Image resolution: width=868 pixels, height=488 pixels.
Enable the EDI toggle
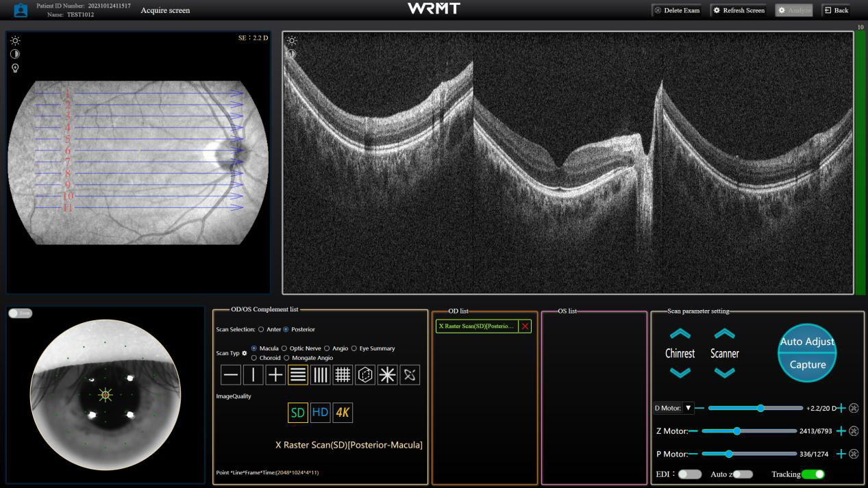[689, 474]
